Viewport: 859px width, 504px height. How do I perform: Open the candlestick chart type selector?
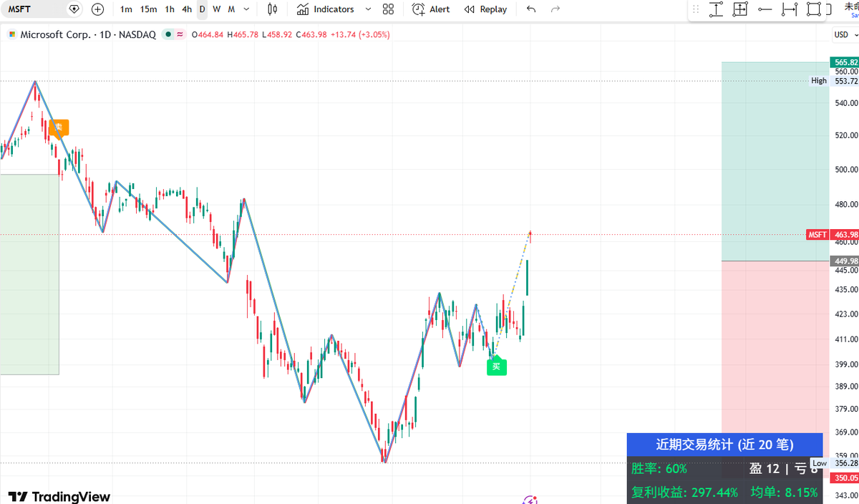coord(272,9)
